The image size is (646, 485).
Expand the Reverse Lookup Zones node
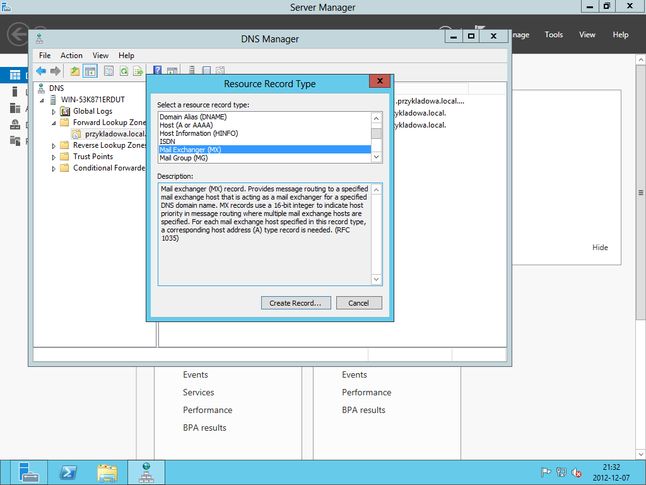[54, 146]
